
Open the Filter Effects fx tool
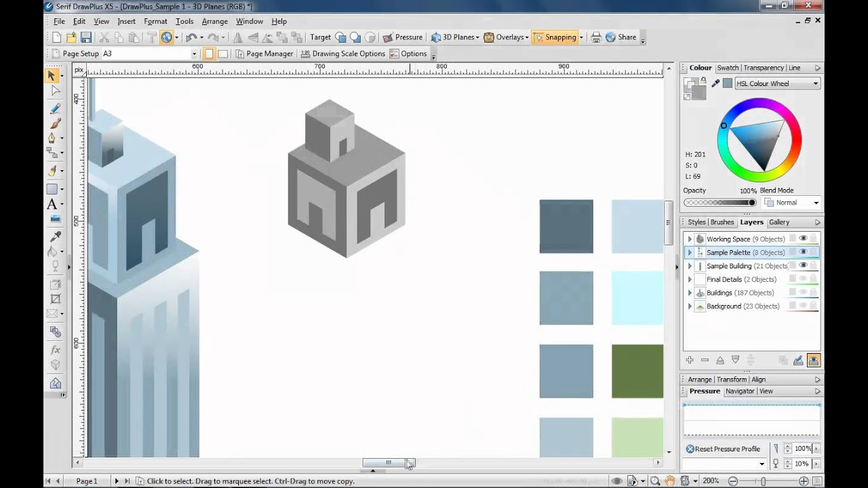click(55, 350)
